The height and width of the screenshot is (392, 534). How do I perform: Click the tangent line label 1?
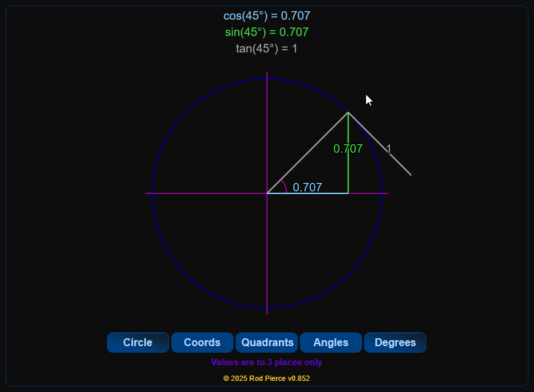[389, 149]
